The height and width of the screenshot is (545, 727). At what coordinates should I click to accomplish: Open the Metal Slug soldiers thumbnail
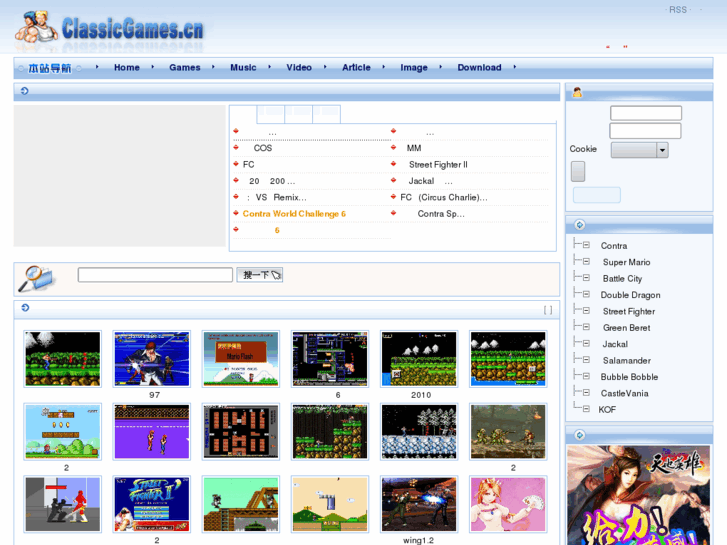tap(508, 431)
